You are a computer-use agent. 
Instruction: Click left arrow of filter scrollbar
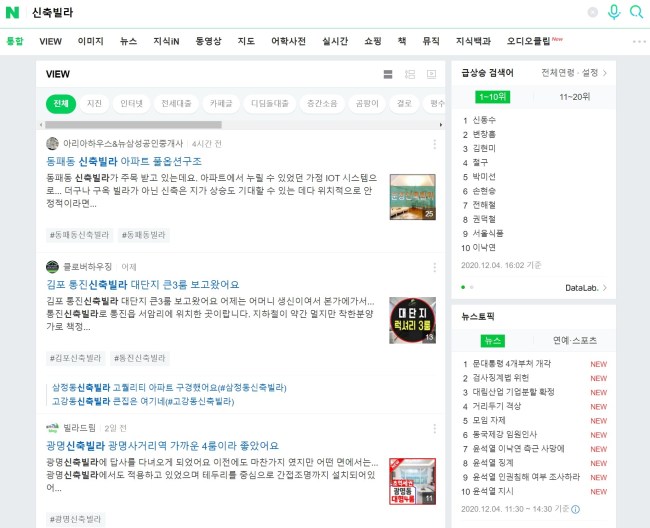pyautogui.click(x=41, y=125)
